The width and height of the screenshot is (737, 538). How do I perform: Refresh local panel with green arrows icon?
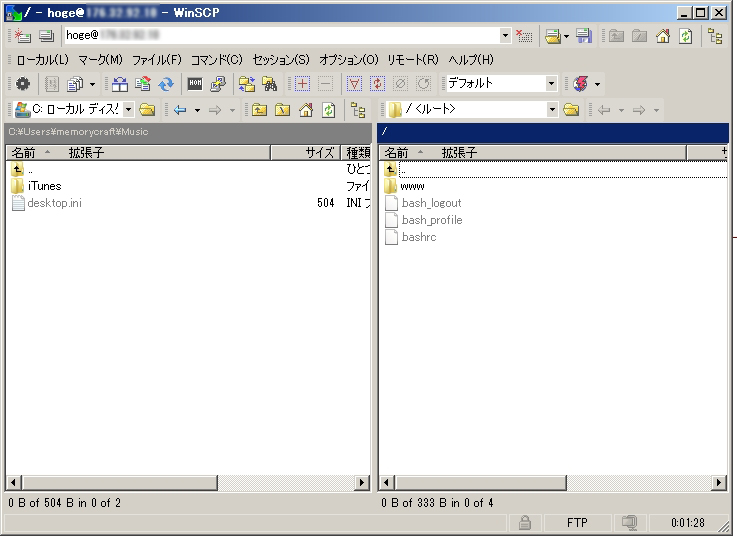pyautogui.click(x=329, y=110)
